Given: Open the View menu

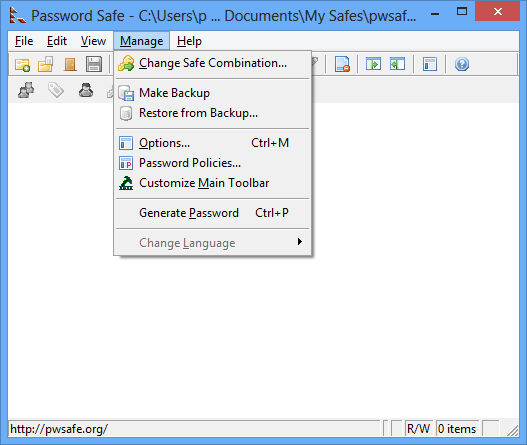Looking at the screenshot, I should (93, 41).
